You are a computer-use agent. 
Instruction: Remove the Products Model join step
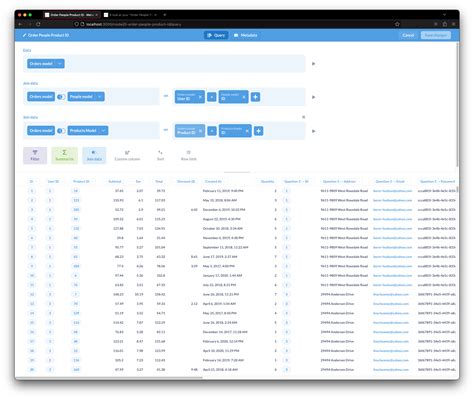pyautogui.click(x=303, y=117)
